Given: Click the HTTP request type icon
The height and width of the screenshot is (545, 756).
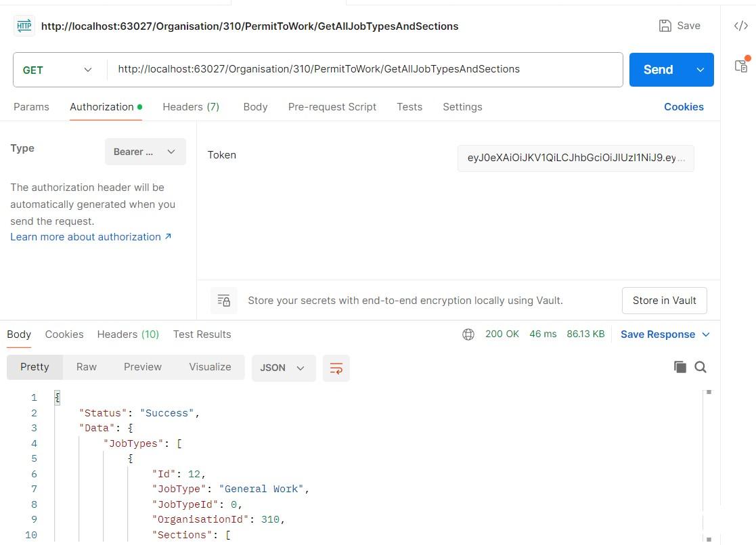Looking at the screenshot, I should (24, 26).
